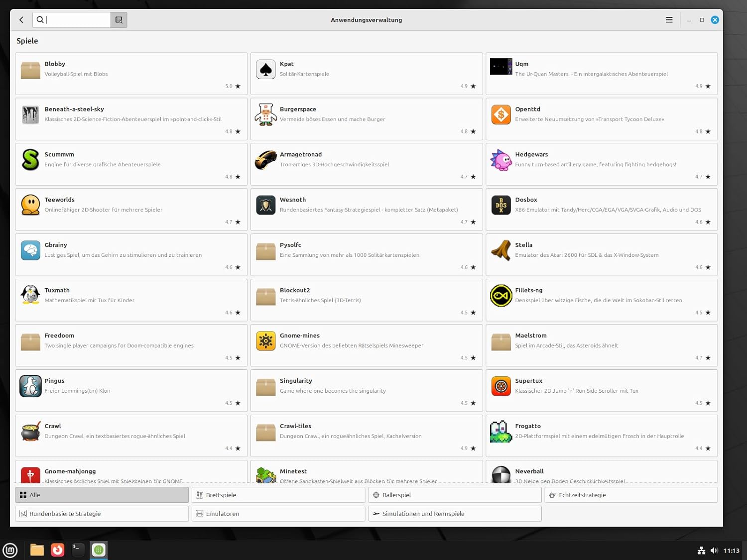Image resolution: width=747 pixels, height=560 pixels.
Task: Click the Beneath-a-steel-sky icon
Action: pyautogui.click(x=30, y=114)
